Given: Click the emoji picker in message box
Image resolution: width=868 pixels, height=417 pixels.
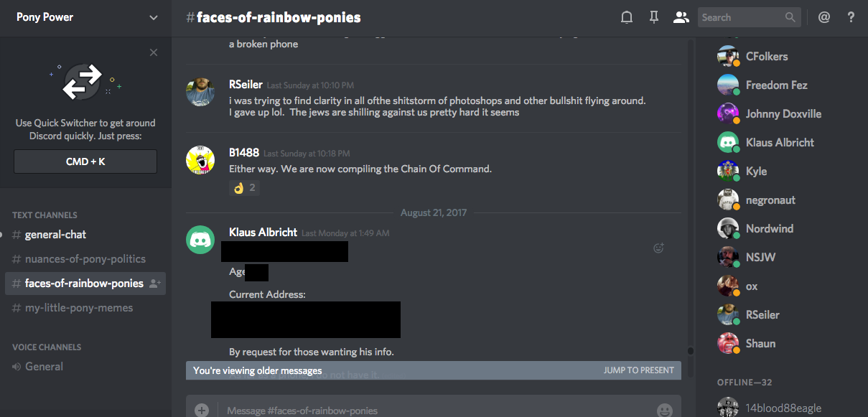Looking at the screenshot, I should (664, 411).
